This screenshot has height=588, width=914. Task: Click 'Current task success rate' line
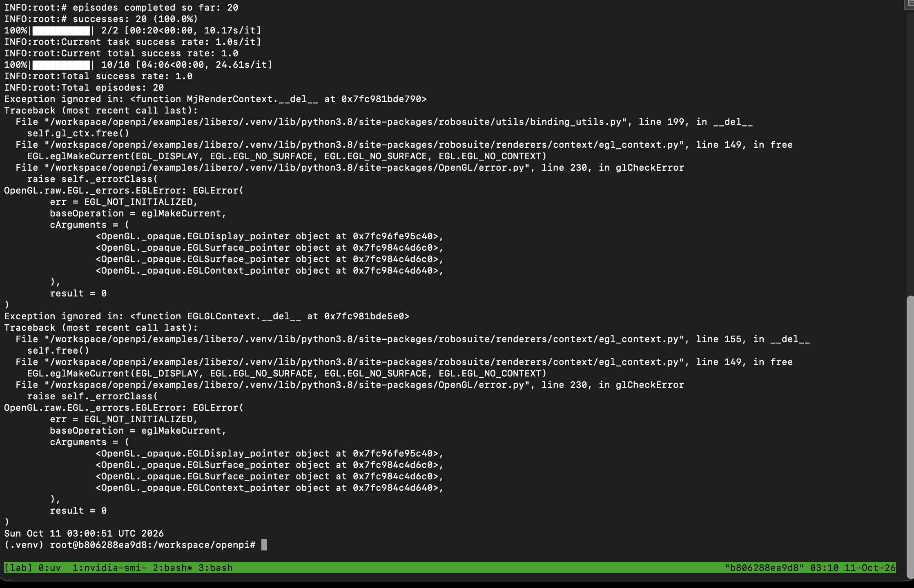point(133,42)
